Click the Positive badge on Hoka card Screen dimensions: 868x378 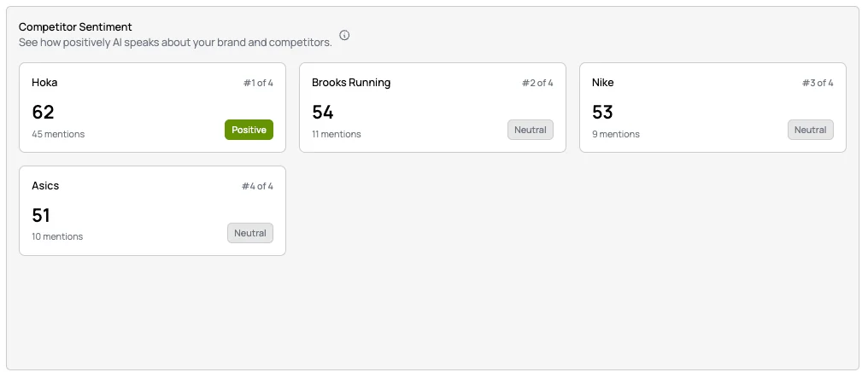249,130
